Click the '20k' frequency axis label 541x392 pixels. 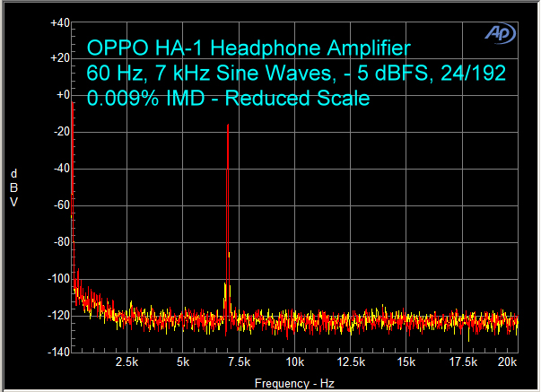[x=507, y=362]
